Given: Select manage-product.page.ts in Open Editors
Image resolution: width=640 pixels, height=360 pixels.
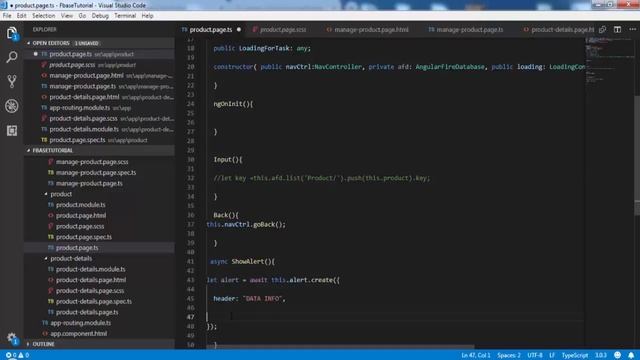Looking at the screenshot, I should pos(100,86).
